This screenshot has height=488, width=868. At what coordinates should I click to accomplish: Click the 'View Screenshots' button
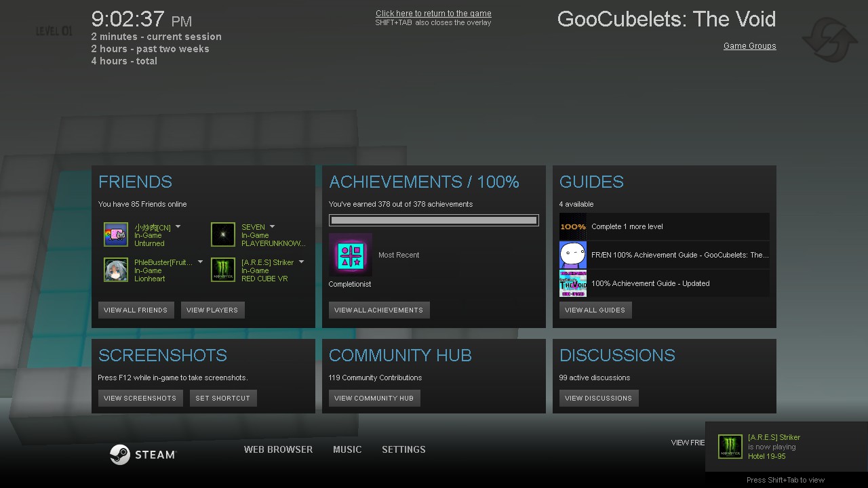[140, 398]
